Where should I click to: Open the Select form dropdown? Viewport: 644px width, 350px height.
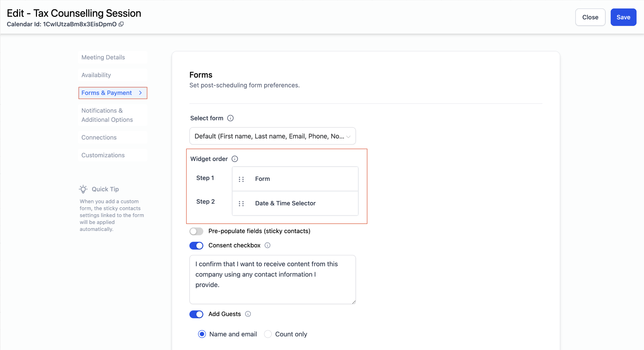[x=272, y=136]
